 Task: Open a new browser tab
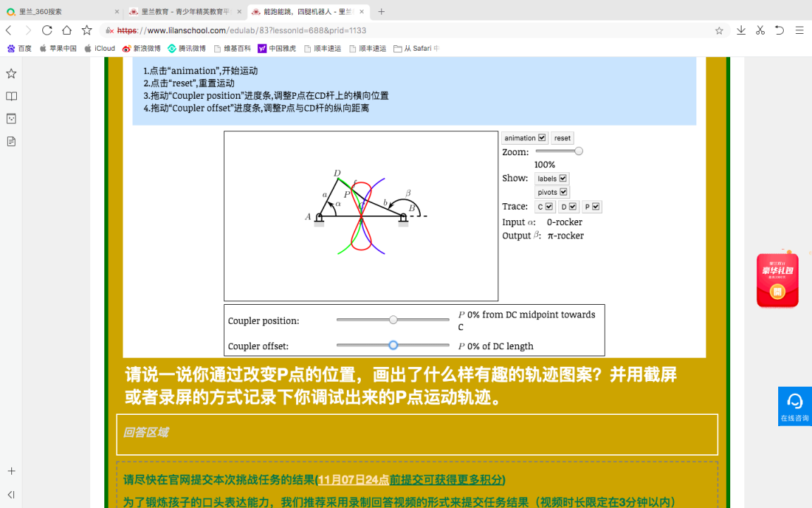(381, 11)
